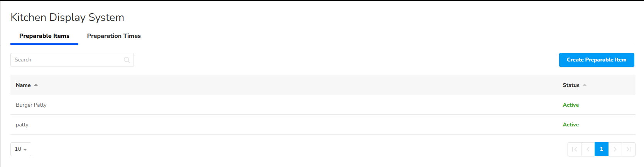Click Active status for Burger Patty

pyautogui.click(x=571, y=105)
